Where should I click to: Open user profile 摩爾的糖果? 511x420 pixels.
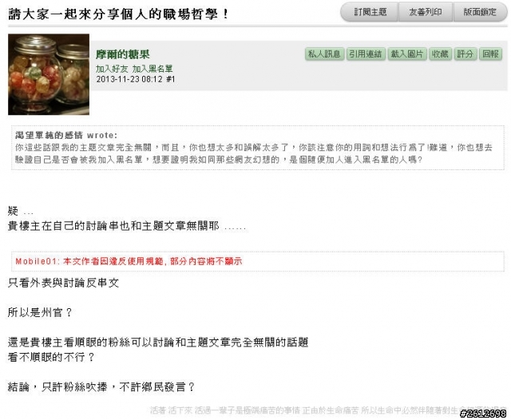[x=122, y=54]
